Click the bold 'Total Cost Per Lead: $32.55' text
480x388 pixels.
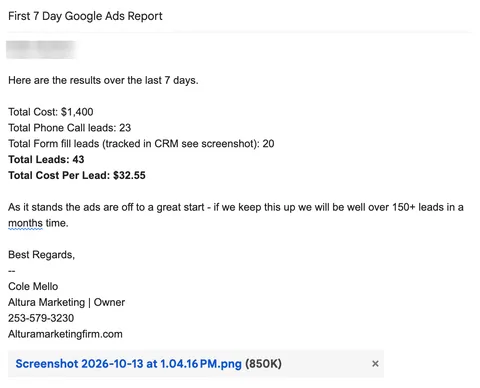pyautogui.click(x=77, y=175)
